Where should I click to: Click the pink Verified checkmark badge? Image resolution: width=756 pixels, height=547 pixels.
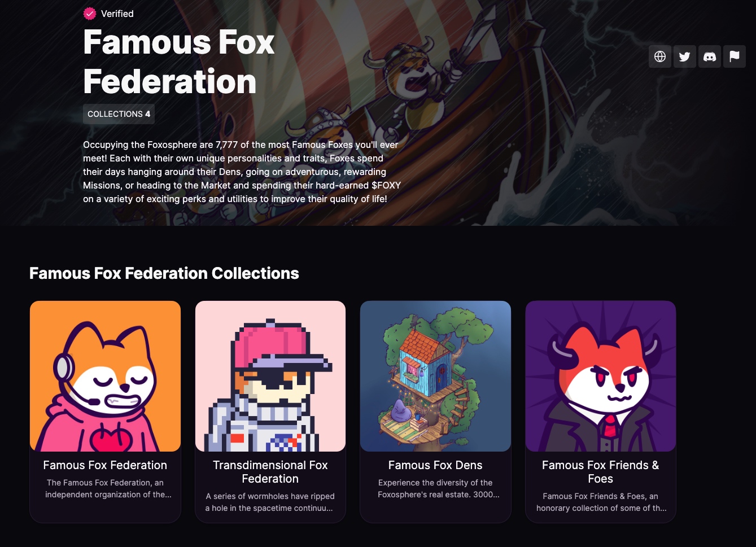click(x=90, y=14)
